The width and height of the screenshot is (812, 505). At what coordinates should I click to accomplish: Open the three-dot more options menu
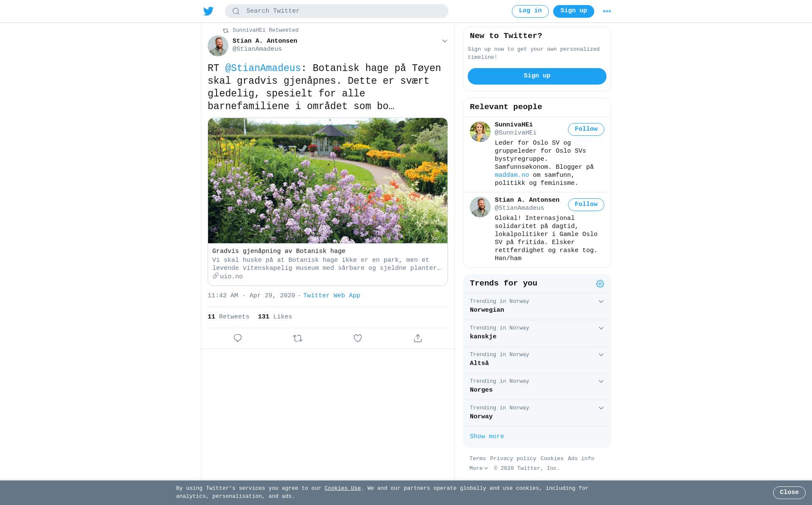(x=607, y=11)
